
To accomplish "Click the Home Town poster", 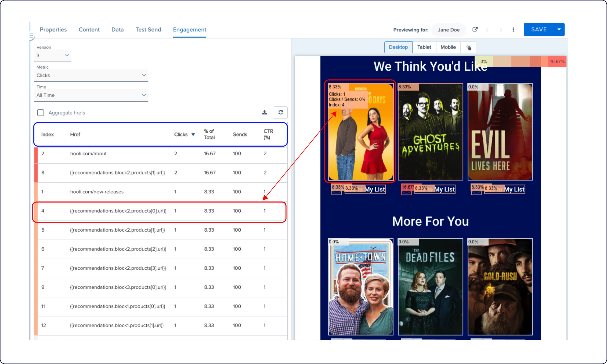I will (x=361, y=287).
